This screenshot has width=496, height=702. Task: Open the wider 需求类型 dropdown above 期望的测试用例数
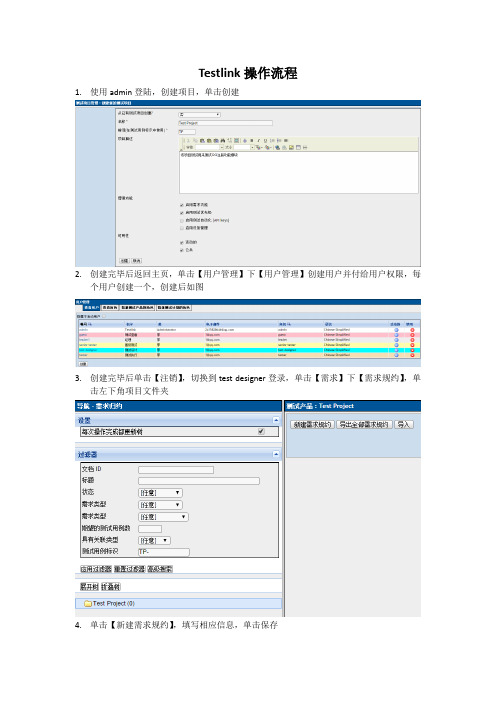pyautogui.click(x=163, y=517)
